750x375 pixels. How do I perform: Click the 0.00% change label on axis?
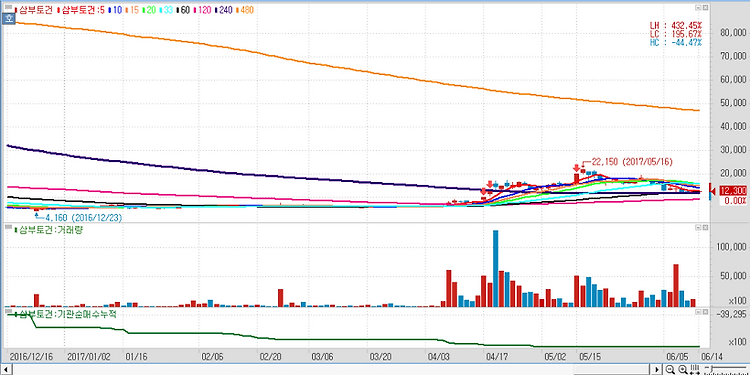point(733,201)
